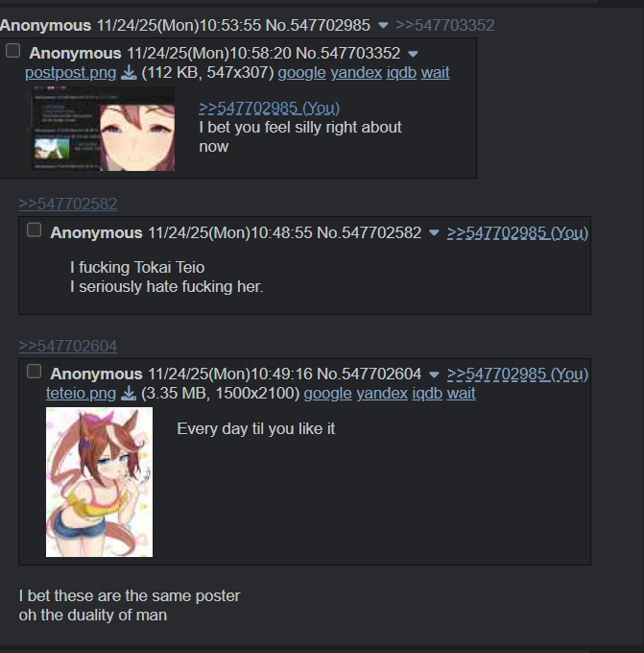Open menu arrow for post No.547702604

click(x=434, y=375)
